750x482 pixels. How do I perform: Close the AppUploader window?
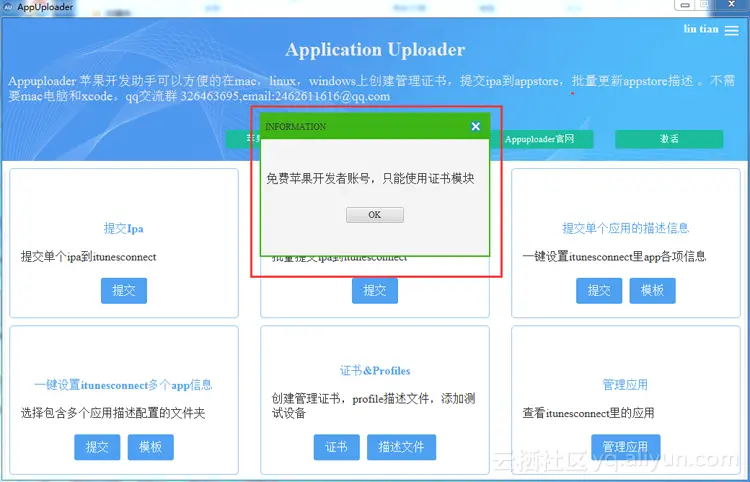pos(731,4)
